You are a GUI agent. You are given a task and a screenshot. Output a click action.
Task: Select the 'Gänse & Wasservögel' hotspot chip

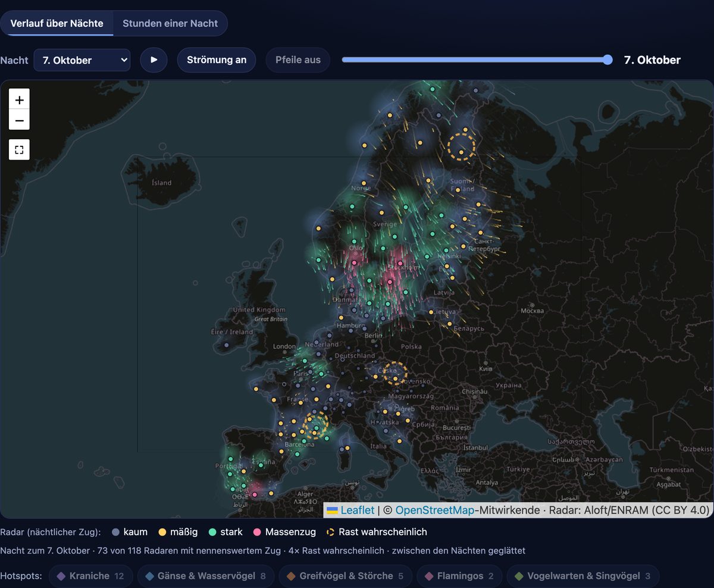[206, 576]
